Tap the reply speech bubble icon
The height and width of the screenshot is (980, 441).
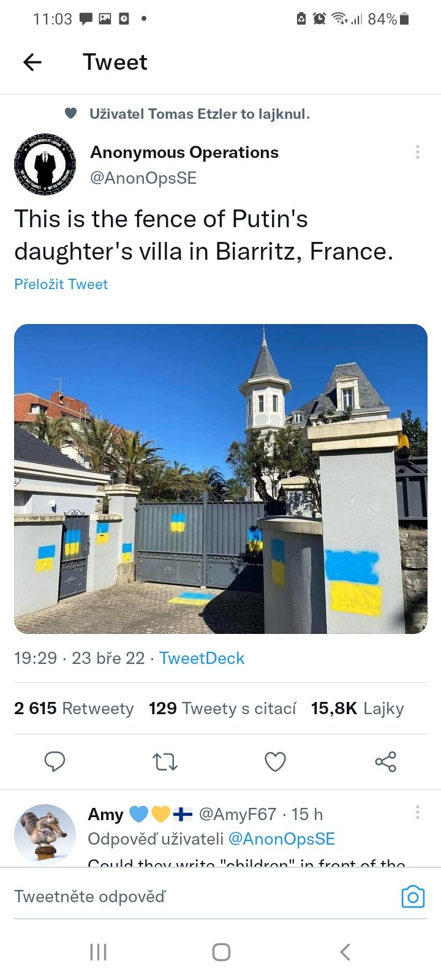point(55,761)
